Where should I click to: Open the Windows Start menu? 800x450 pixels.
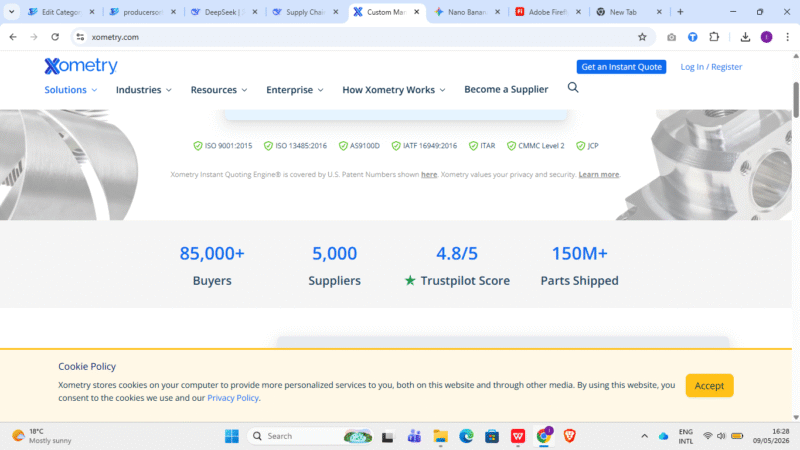[232, 436]
